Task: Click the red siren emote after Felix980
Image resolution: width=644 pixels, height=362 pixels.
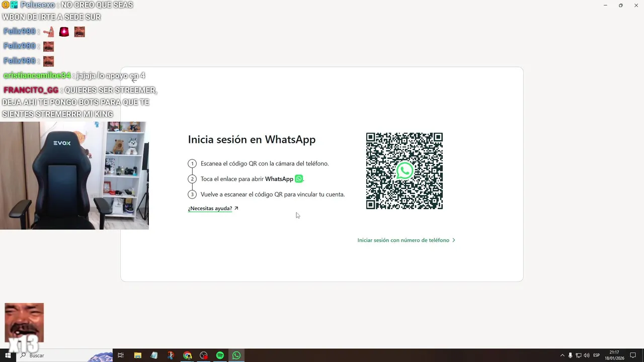Action: pyautogui.click(x=64, y=32)
